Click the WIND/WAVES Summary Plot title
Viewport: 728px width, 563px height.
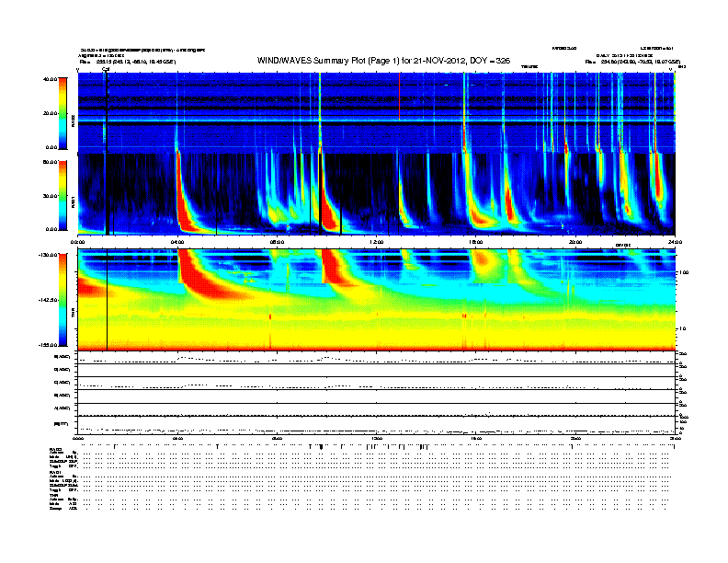pyautogui.click(x=383, y=61)
